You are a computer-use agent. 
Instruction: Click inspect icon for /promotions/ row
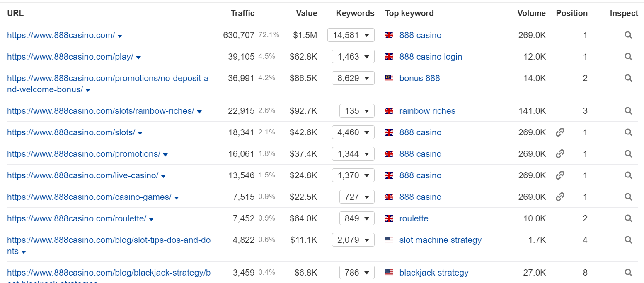(x=628, y=154)
